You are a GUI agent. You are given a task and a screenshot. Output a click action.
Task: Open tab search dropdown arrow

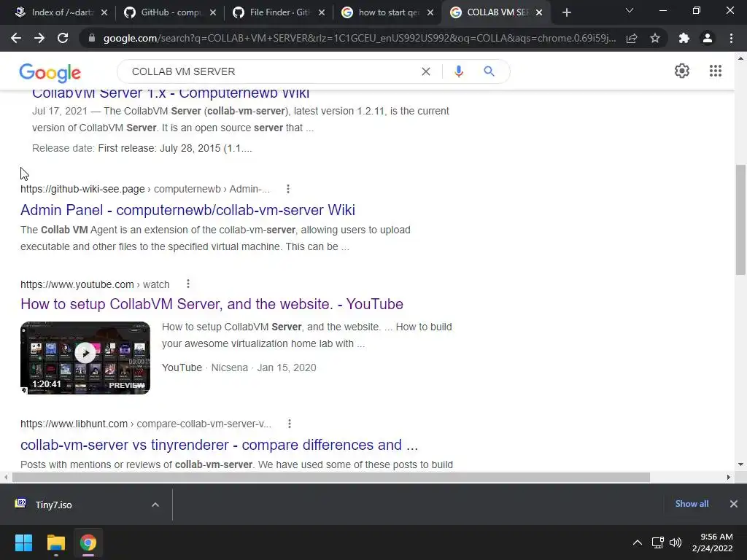tap(630, 10)
